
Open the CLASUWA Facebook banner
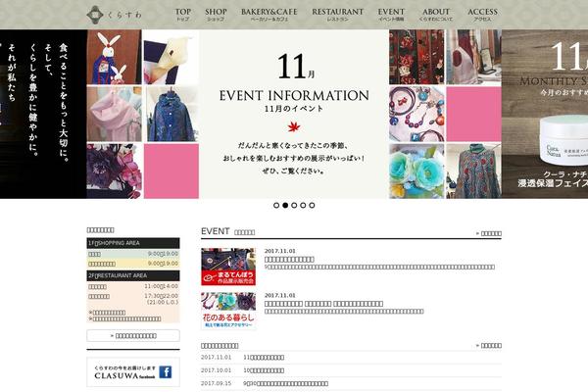[x=133, y=371]
